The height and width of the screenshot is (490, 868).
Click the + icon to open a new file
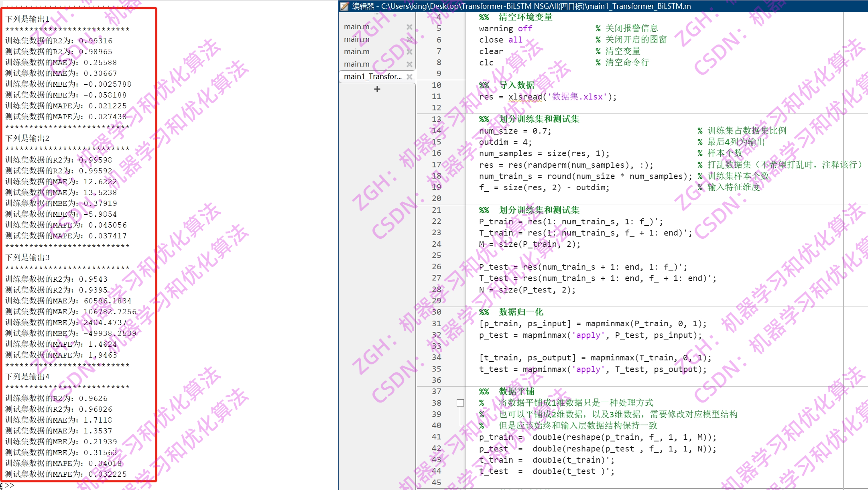[x=377, y=89]
